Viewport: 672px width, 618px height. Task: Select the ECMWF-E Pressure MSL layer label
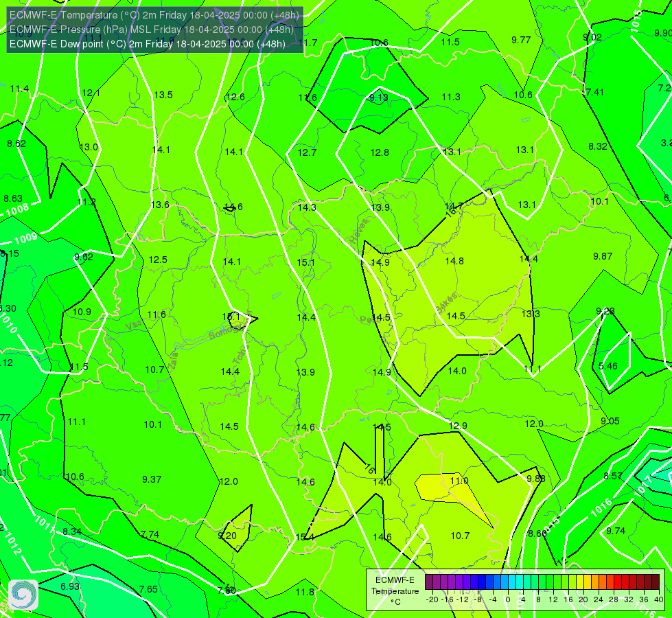click(x=152, y=30)
